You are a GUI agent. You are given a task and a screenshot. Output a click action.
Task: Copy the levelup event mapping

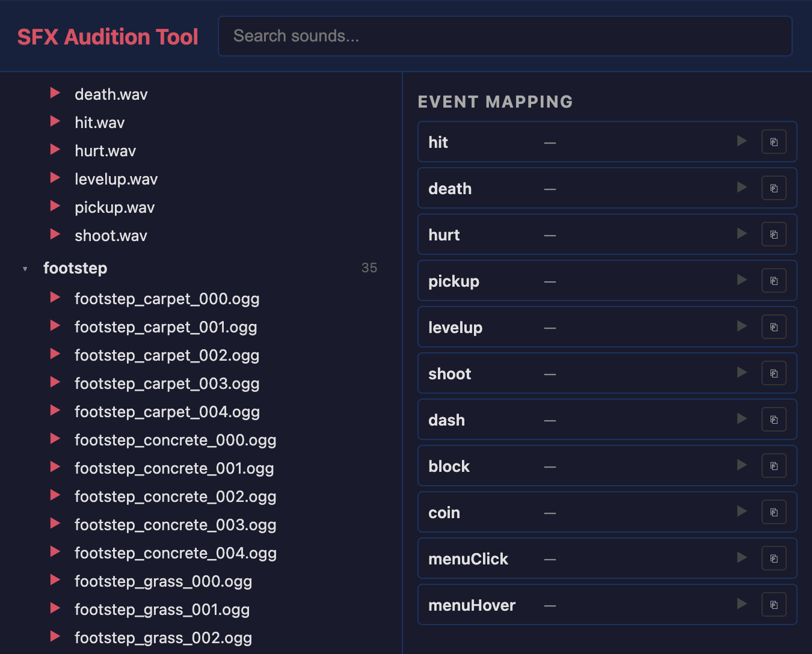point(774,327)
